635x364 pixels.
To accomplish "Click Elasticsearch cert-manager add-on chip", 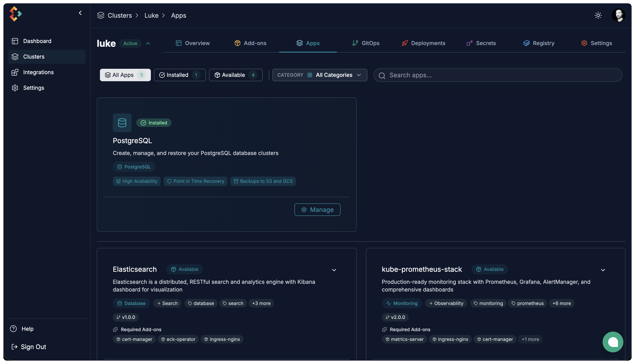I will coord(134,339).
